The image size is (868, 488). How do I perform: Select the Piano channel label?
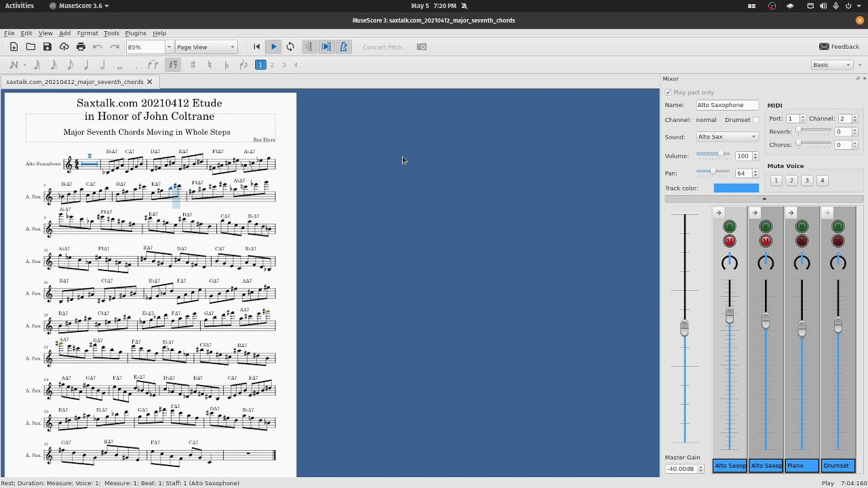tap(802, 466)
